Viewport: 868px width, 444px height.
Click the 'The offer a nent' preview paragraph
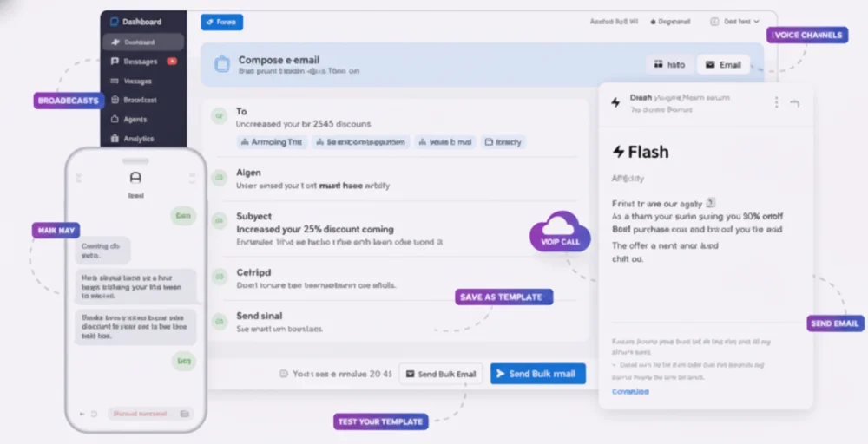pyautogui.click(x=666, y=251)
